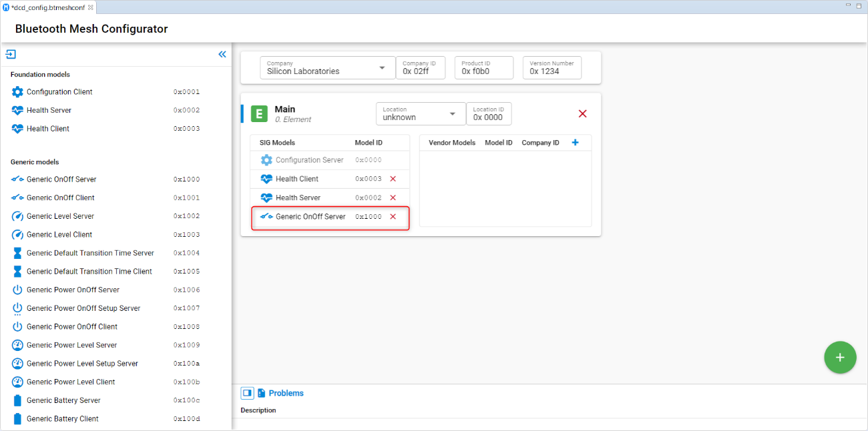Select Configuration Server row in SIG Models
Image resolution: width=868 pixels, height=431 pixels.
tap(329, 160)
